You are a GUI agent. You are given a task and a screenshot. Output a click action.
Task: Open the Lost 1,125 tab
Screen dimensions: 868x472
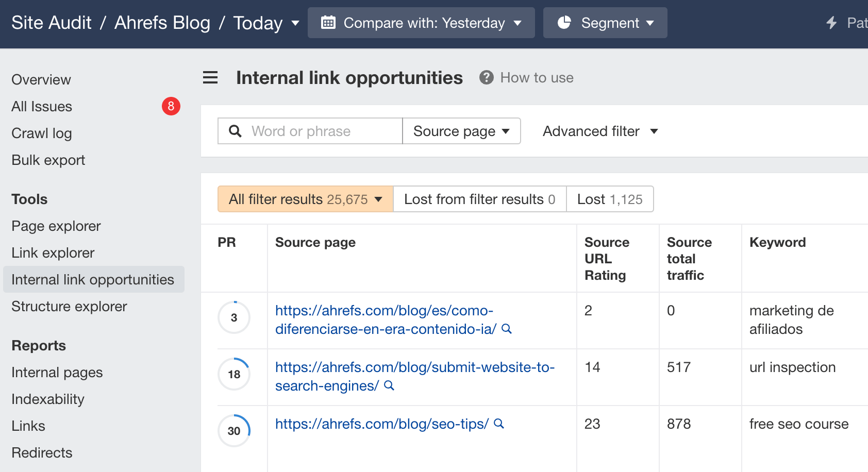click(610, 199)
